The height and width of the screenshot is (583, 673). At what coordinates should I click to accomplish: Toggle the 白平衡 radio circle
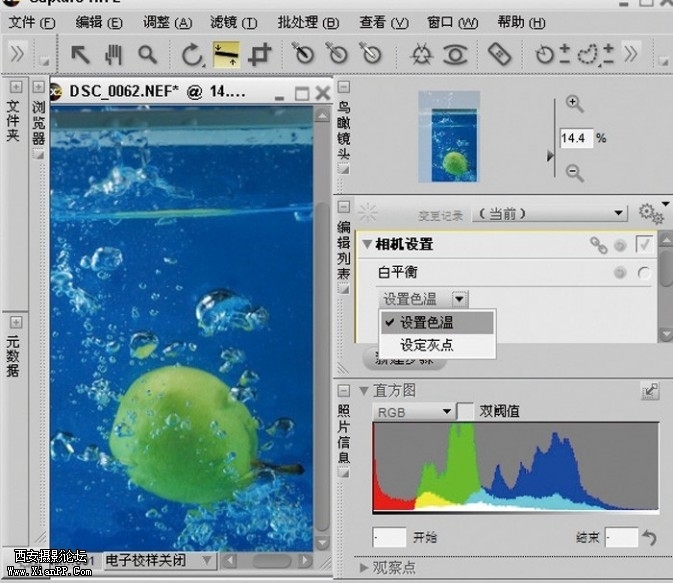pos(643,273)
